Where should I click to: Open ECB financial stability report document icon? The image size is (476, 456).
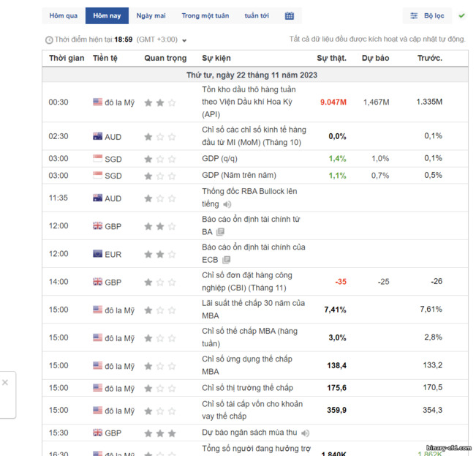point(227,260)
